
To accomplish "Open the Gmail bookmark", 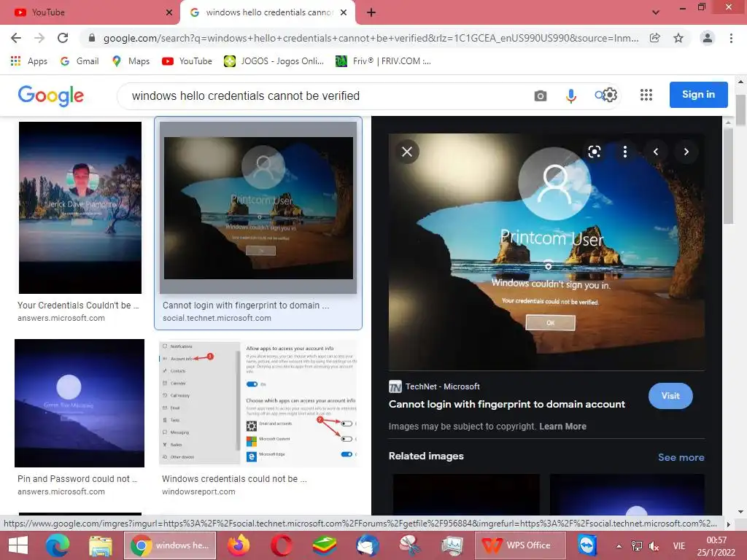I will (80, 61).
